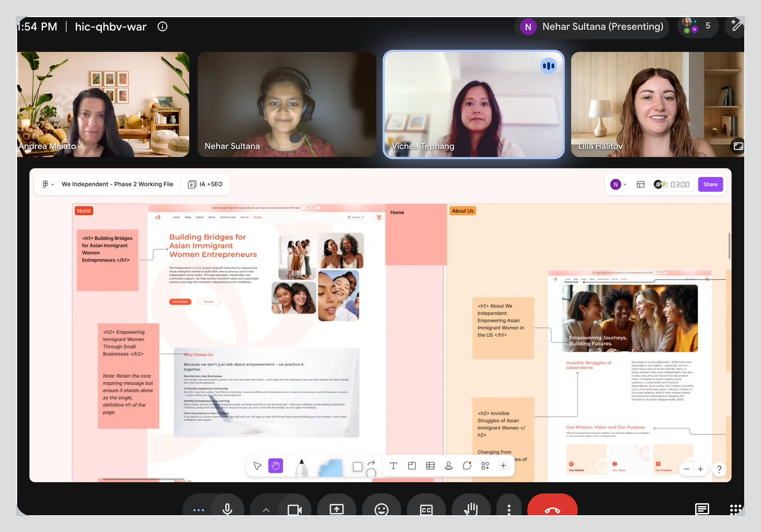Image resolution: width=761 pixels, height=532 pixels.
Task: Select Nehar Sultana's video tile
Action: [x=287, y=104]
